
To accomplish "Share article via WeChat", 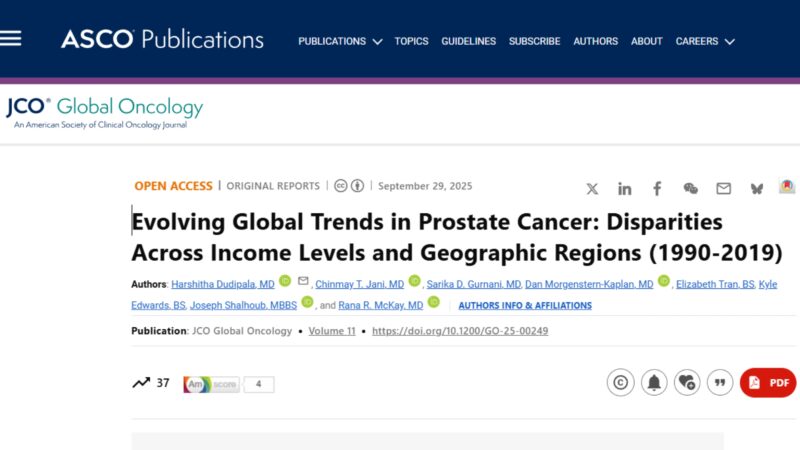I will [690, 188].
